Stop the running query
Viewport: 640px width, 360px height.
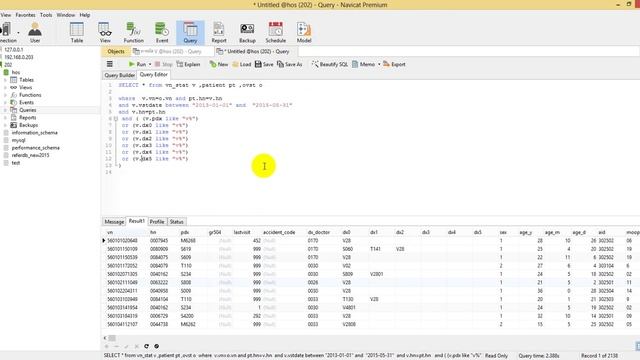click(163, 64)
